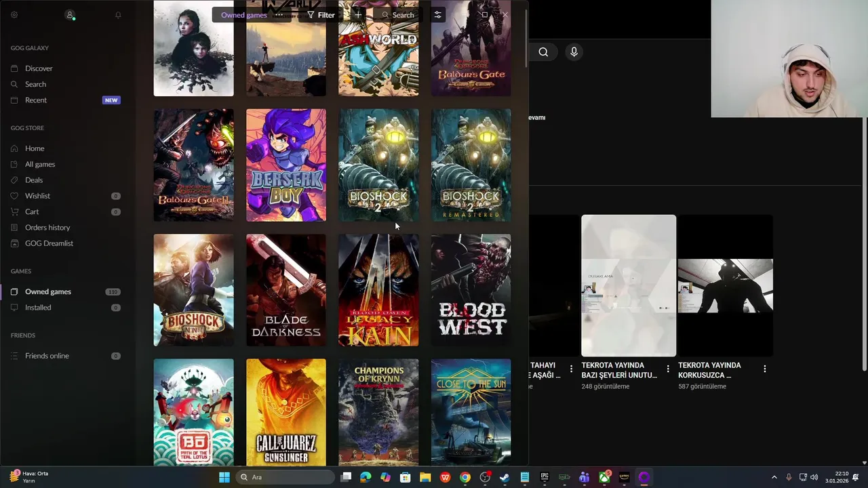The height and width of the screenshot is (488, 868).
Task: Open WPS Office from the taskbar
Action: tap(445, 477)
